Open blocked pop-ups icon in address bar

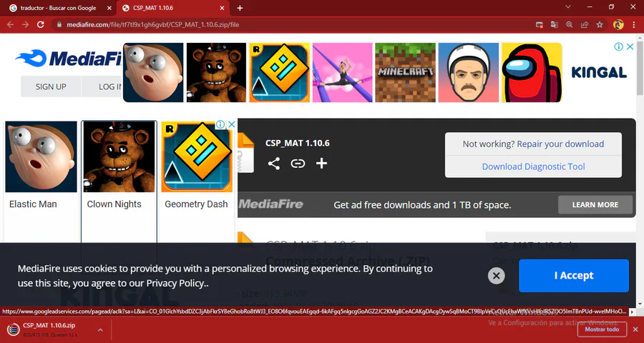pyautogui.click(x=540, y=24)
